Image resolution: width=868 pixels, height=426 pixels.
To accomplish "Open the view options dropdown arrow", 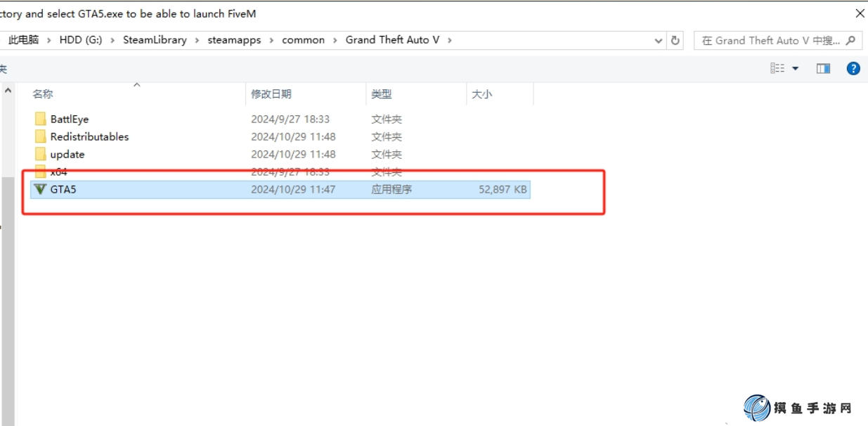I will tap(796, 68).
